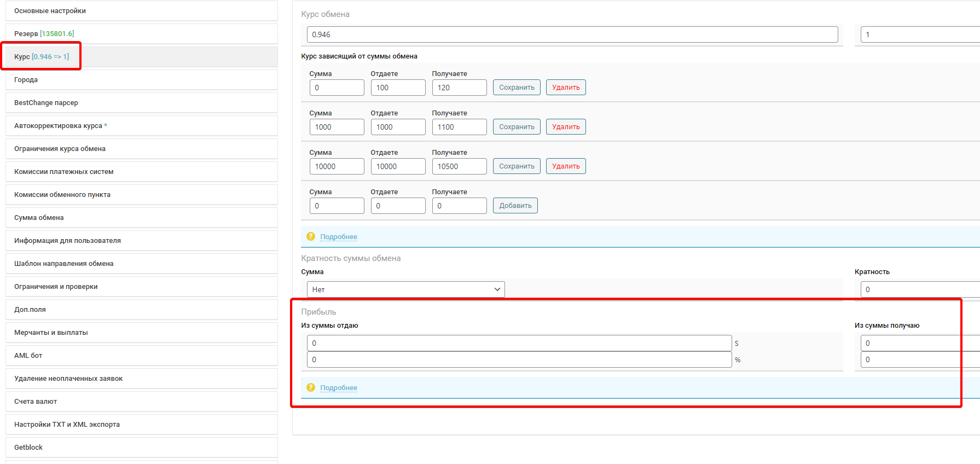Image resolution: width=980 pixels, height=464 pixels.
Task: Save the row with sum 1000
Action: pyautogui.click(x=517, y=127)
